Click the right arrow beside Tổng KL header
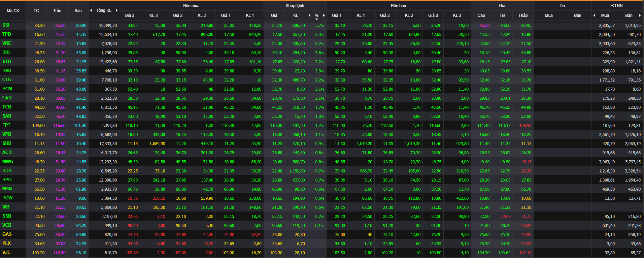The width and height of the screenshot is (644, 258). click(117, 10)
